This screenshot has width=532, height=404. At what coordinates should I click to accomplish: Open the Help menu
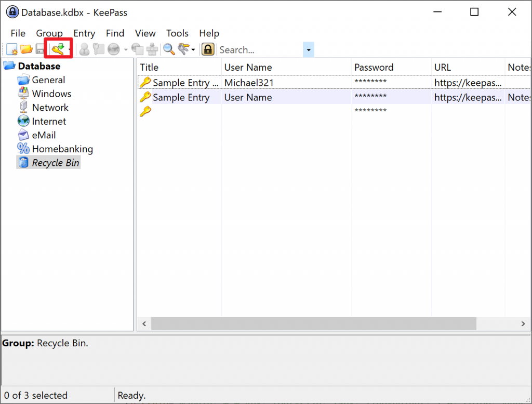[x=209, y=33]
